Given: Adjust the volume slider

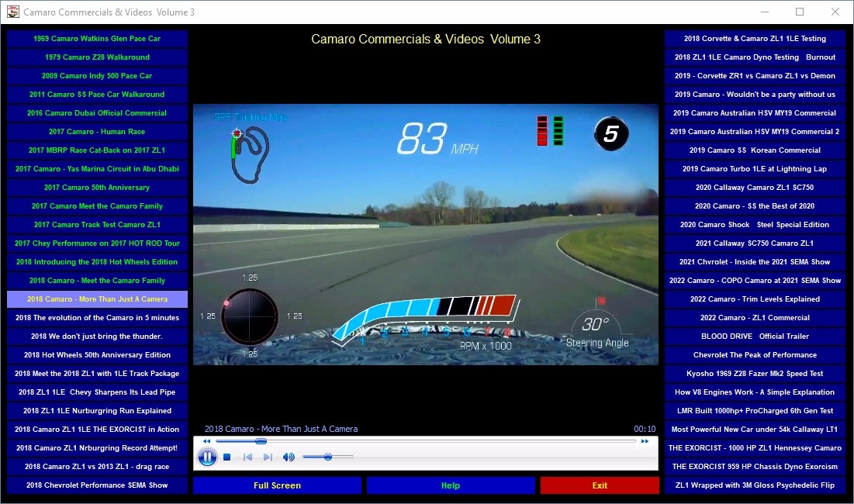Looking at the screenshot, I should coord(328,457).
